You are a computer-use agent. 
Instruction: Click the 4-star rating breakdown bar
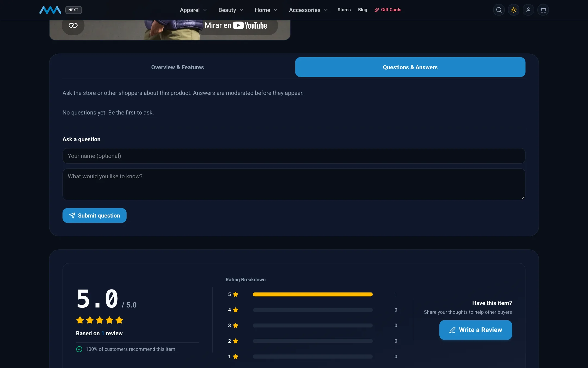tap(313, 310)
